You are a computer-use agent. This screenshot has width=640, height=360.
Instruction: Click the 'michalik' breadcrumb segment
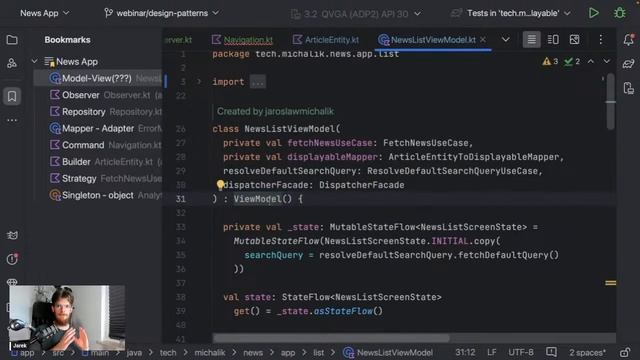pyautogui.click(x=210, y=353)
